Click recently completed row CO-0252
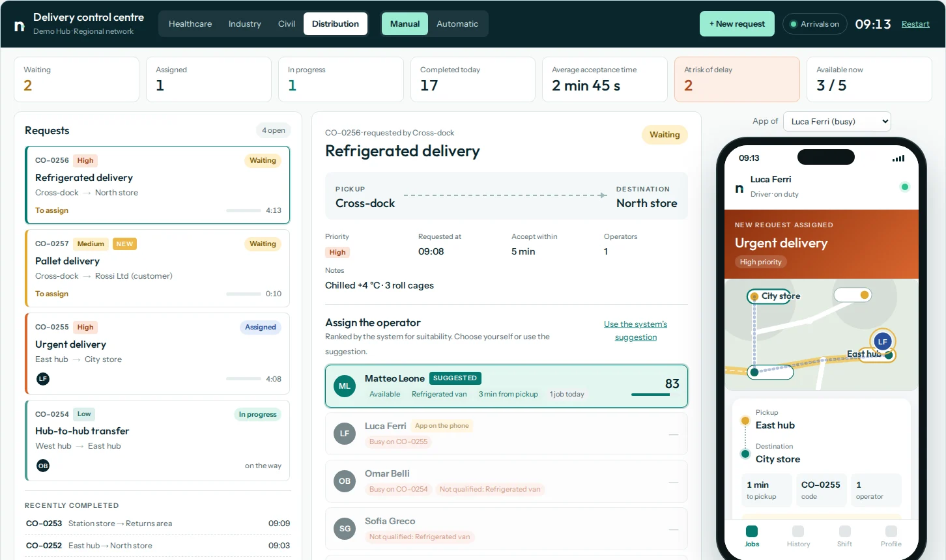The image size is (946, 560). pyautogui.click(x=158, y=546)
